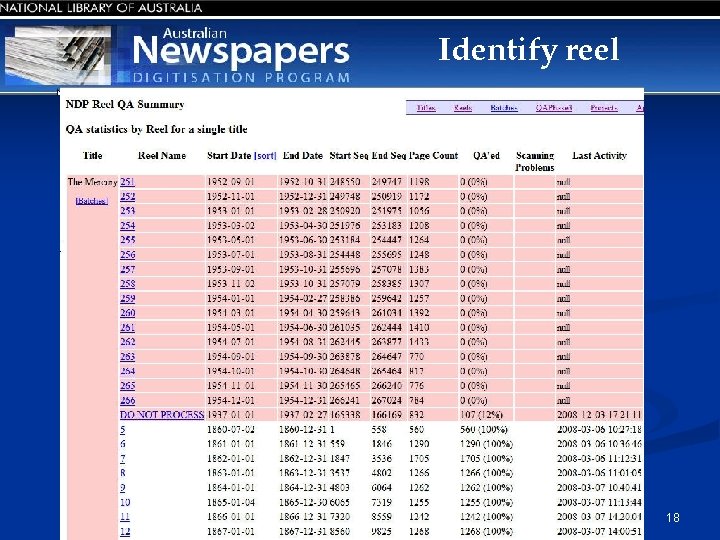The image size is (720, 540).
Task: Click the End Date column header
Action: tap(303, 156)
